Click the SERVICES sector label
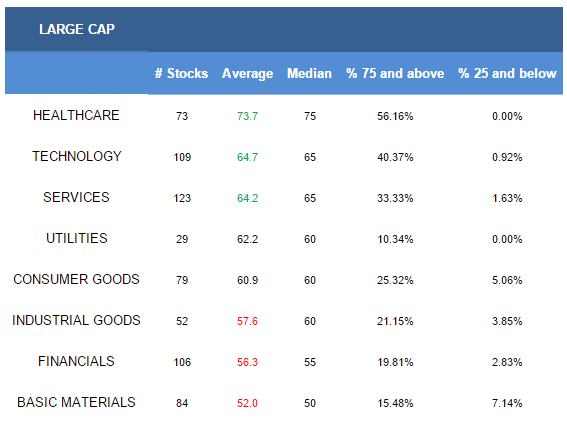This screenshot has width=567, height=443. click(76, 197)
